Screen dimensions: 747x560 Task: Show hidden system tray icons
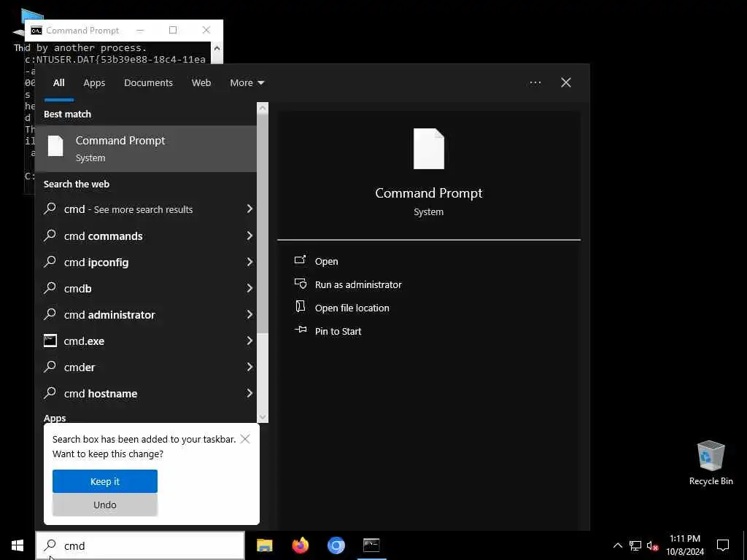point(617,545)
